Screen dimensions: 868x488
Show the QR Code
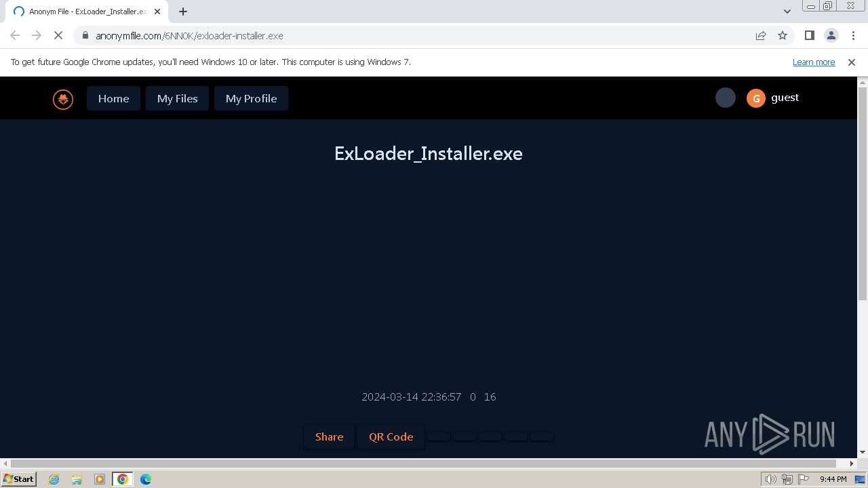[391, 436]
